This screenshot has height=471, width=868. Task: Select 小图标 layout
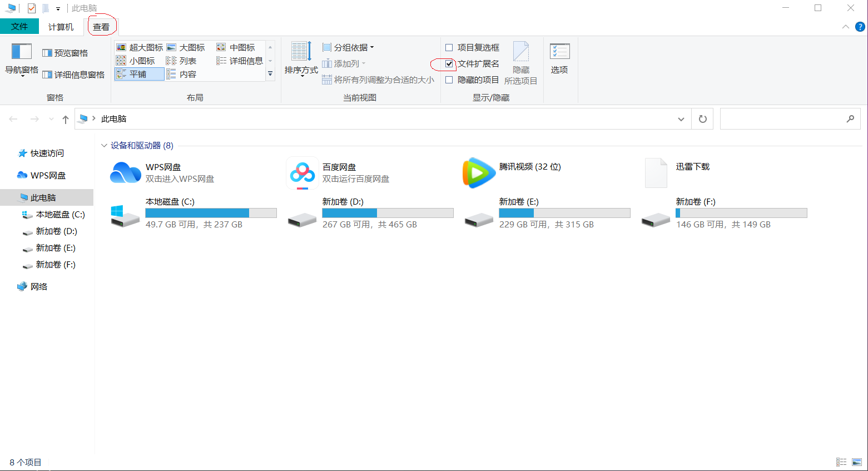point(136,61)
